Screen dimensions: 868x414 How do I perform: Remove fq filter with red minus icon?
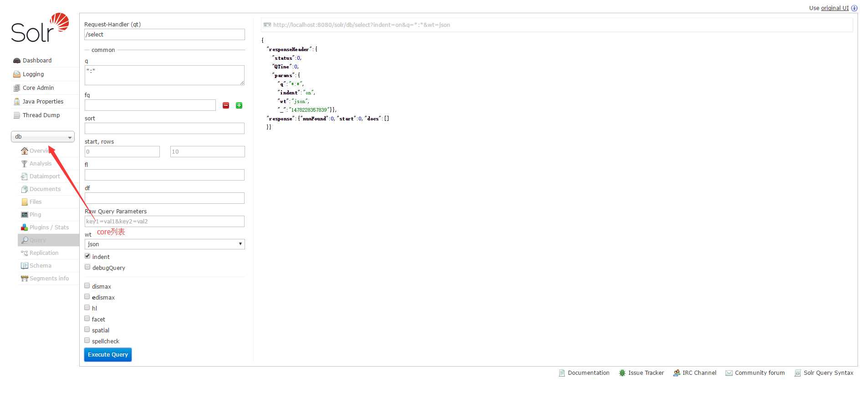[x=226, y=105]
